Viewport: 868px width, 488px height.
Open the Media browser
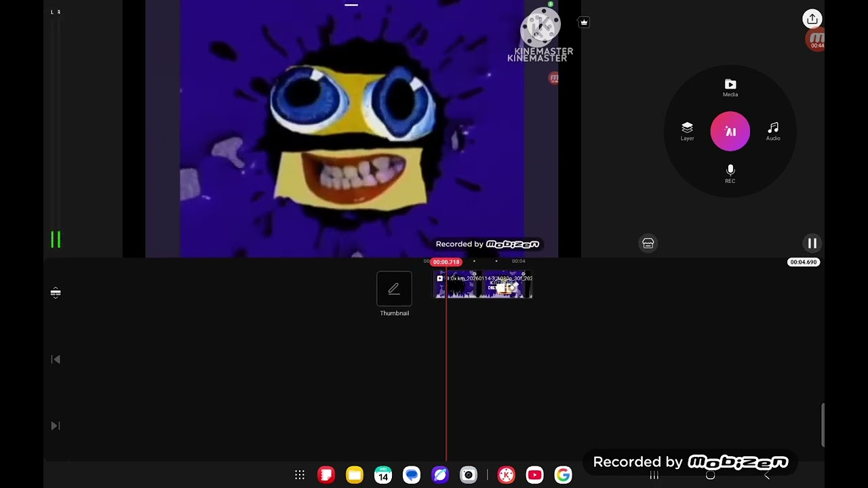[730, 88]
